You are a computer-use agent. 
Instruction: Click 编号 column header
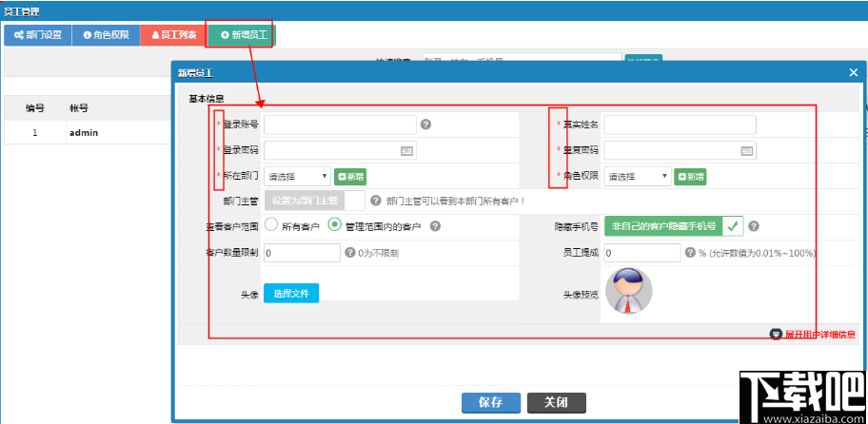point(35,107)
